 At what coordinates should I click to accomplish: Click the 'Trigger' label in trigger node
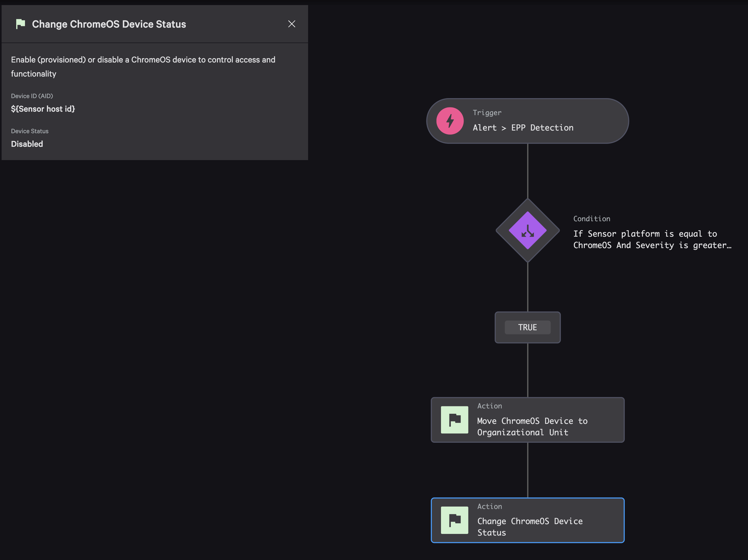[x=487, y=113]
